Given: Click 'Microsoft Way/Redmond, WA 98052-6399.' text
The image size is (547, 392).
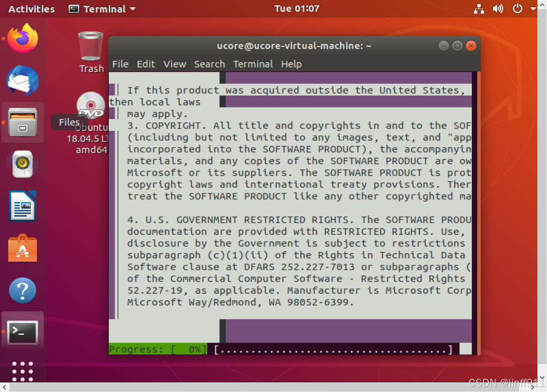Looking at the screenshot, I should (240, 302).
